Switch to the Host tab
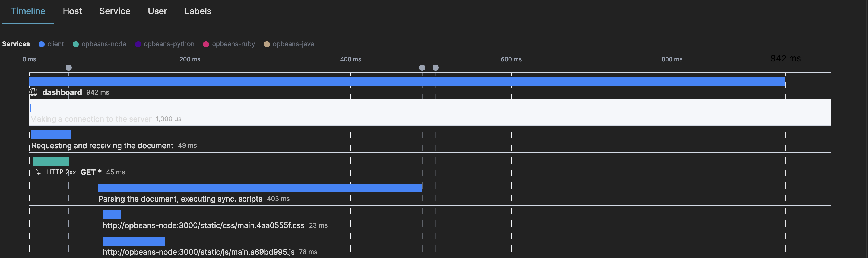The height and width of the screenshot is (258, 868). (72, 11)
